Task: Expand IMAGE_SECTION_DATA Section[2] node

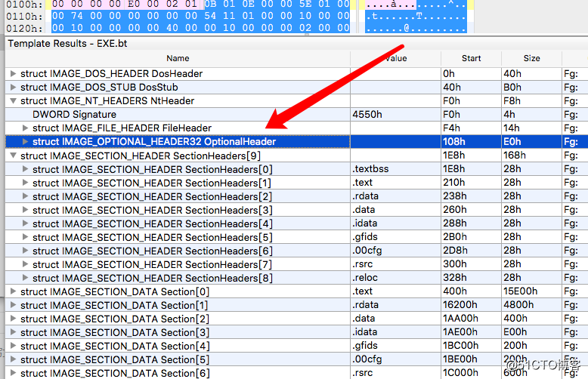Action: tap(13, 319)
